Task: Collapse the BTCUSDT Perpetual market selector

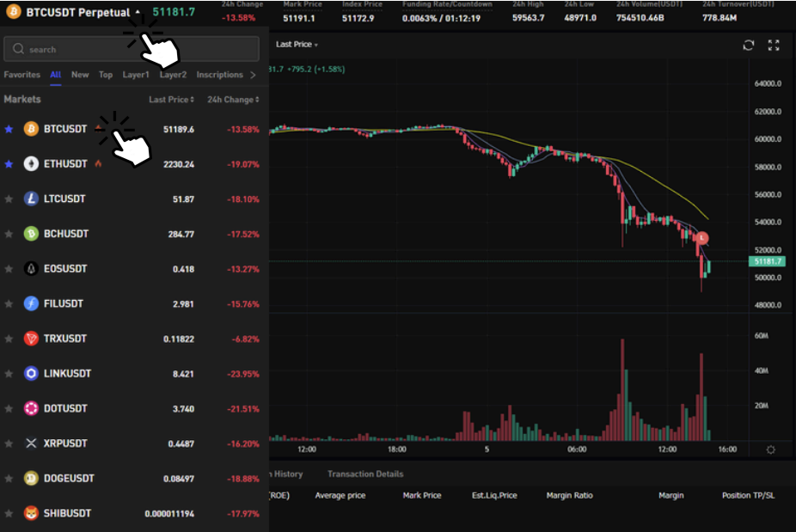Action: click(138, 13)
